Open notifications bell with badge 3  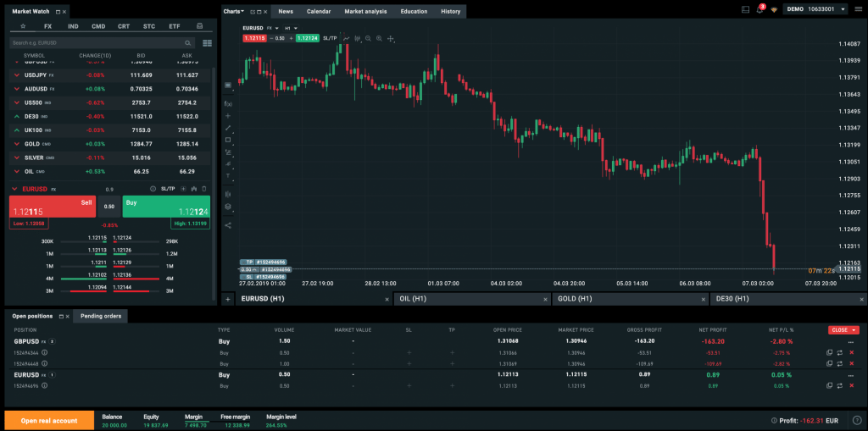coord(760,8)
